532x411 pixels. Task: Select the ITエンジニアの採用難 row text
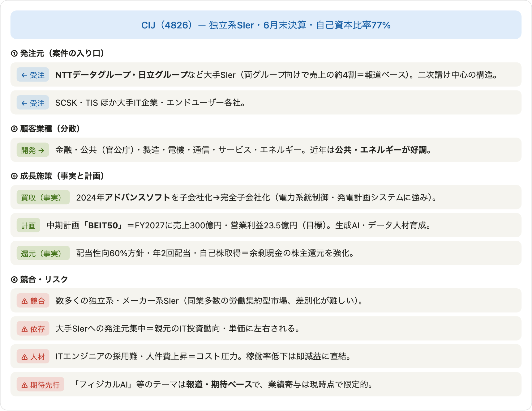pyautogui.click(x=203, y=357)
